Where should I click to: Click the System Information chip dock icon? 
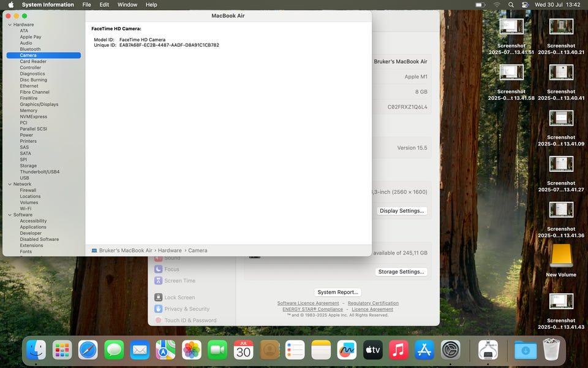488,350
